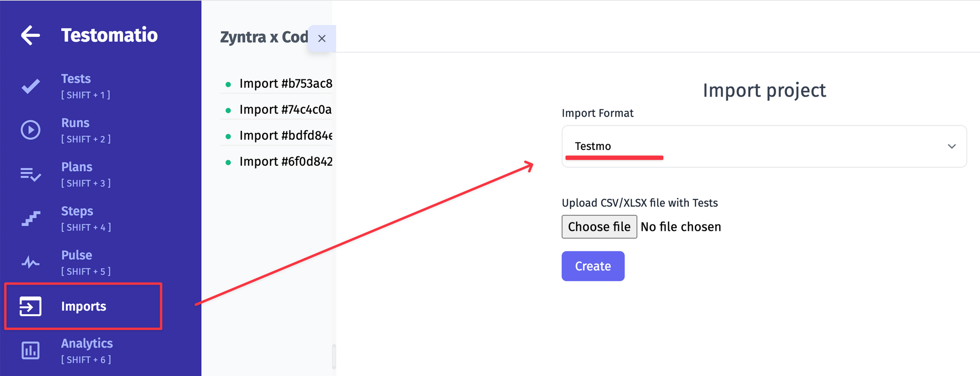980x376 pixels.
Task: Click the back arrow next to Testomatio
Action: tap(30, 35)
